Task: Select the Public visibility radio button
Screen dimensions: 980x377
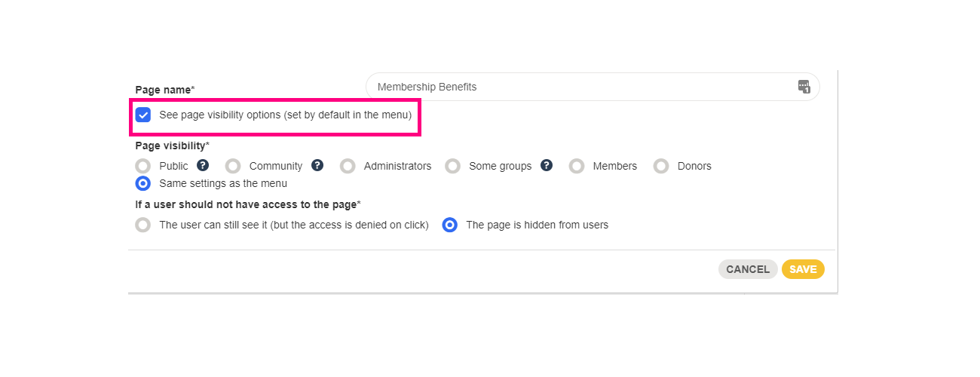Action: click(143, 166)
